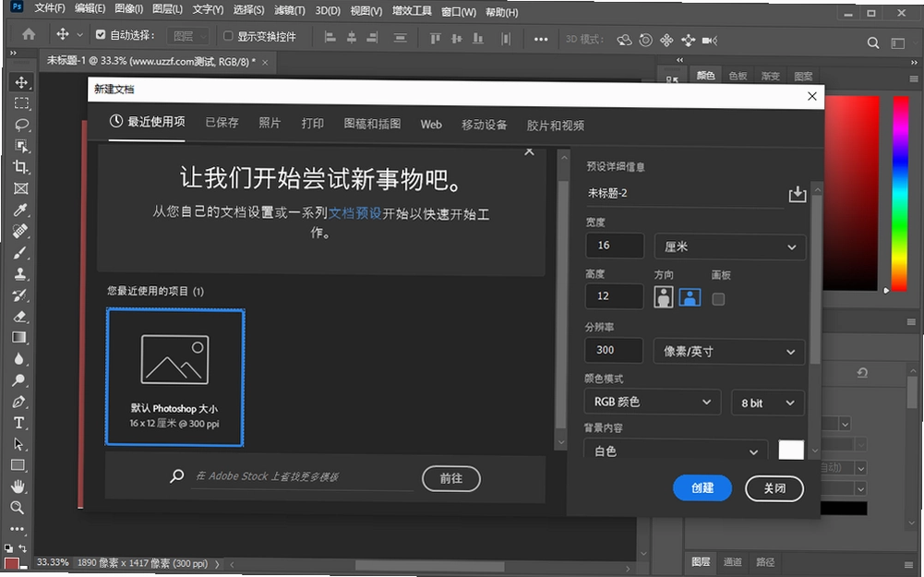
Task: Switch to the Web tab
Action: (x=431, y=125)
